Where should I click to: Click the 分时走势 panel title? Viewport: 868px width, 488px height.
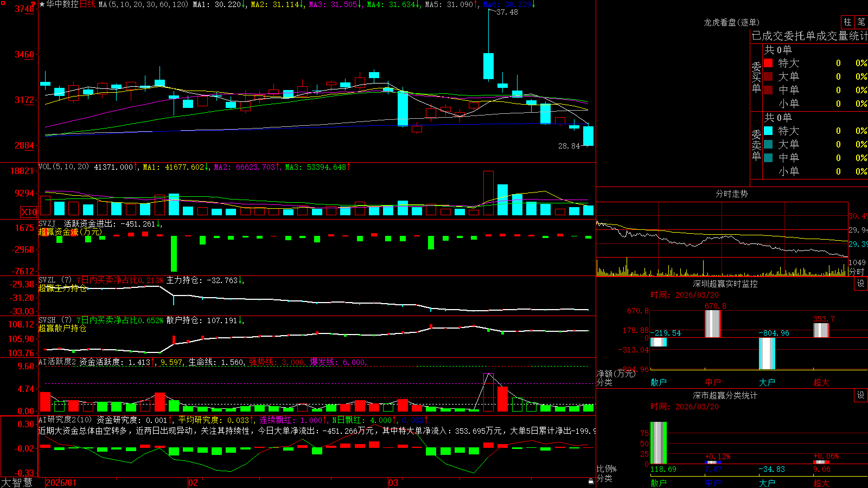pyautogui.click(x=732, y=194)
